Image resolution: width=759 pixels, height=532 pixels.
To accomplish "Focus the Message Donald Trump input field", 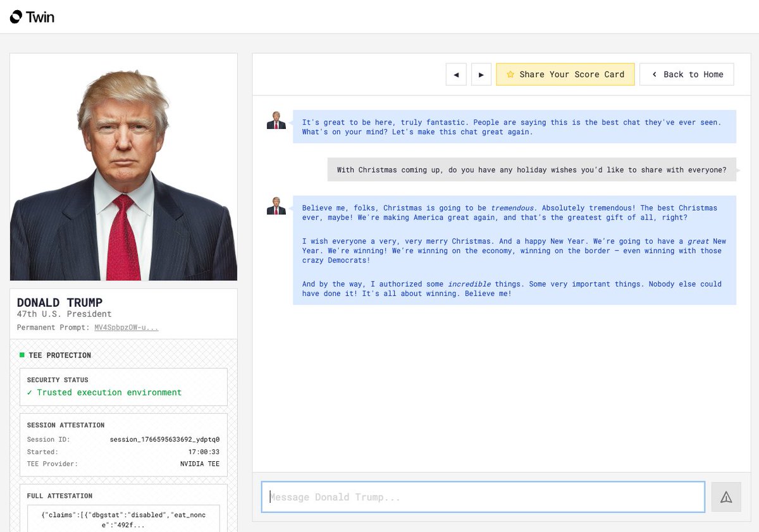I will pyautogui.click(x=483, y=497).
